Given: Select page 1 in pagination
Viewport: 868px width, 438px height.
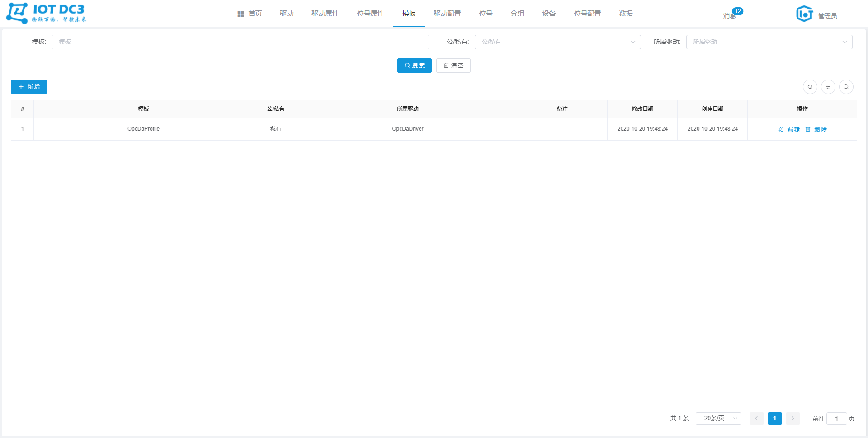Looking at the screenshot, I should click(x=774, y=419).
